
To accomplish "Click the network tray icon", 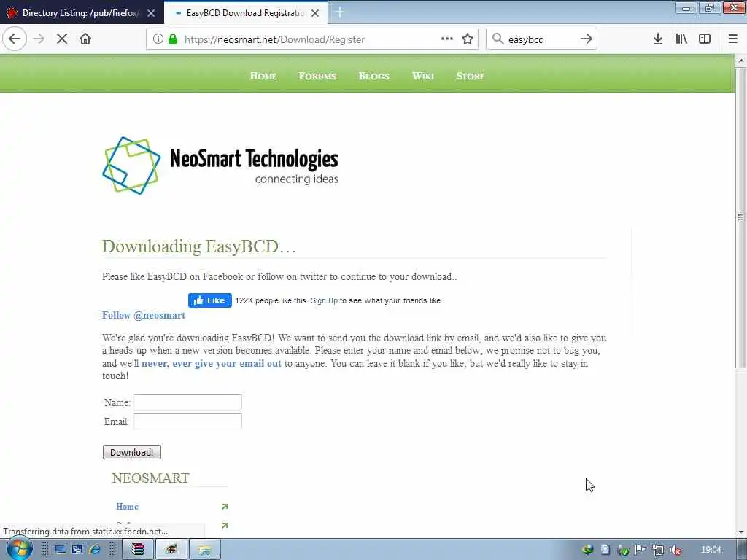I will click(x=658, y=550).
